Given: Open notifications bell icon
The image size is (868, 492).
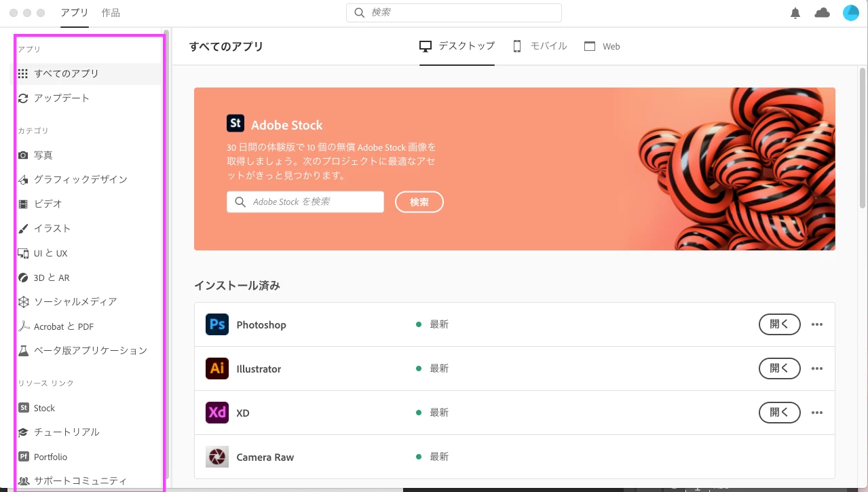Looking at the screenshot, I should pyautogui.click(x=795, y=13).
